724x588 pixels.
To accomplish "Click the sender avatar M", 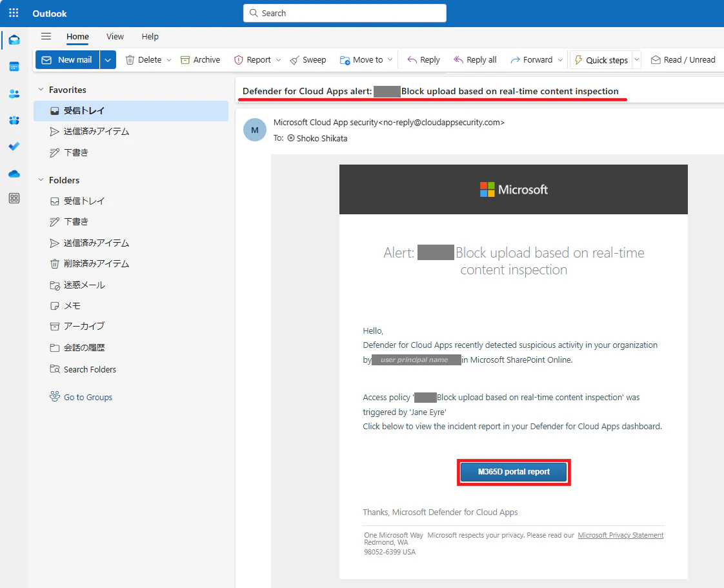I will [x=255, y=130].
